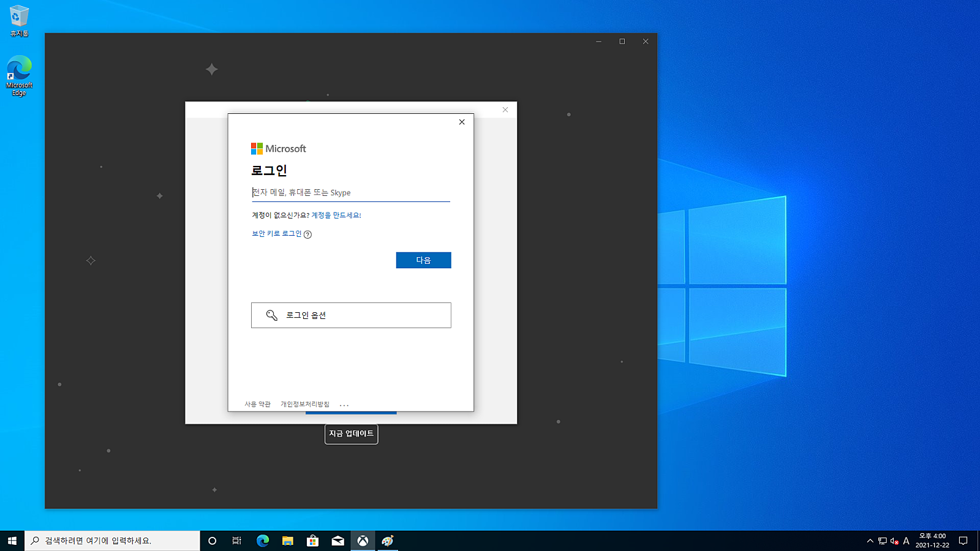
Task: Open the Recycle Bin desktop icon
Action: (x=19, y=21)
